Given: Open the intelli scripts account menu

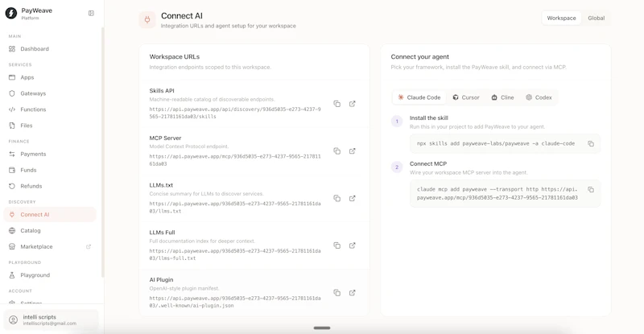Looking at the screenshot, I should pyautogui.click(x=51, y=320).
